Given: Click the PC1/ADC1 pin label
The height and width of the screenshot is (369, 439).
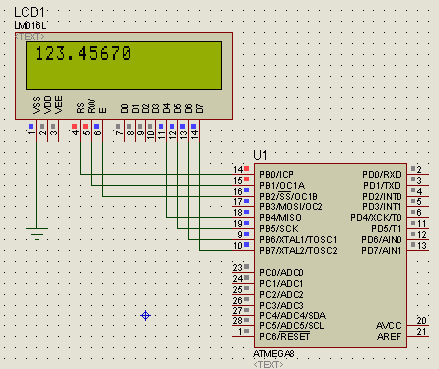Looking at the screenshot, I should click(x=281, y=284).
